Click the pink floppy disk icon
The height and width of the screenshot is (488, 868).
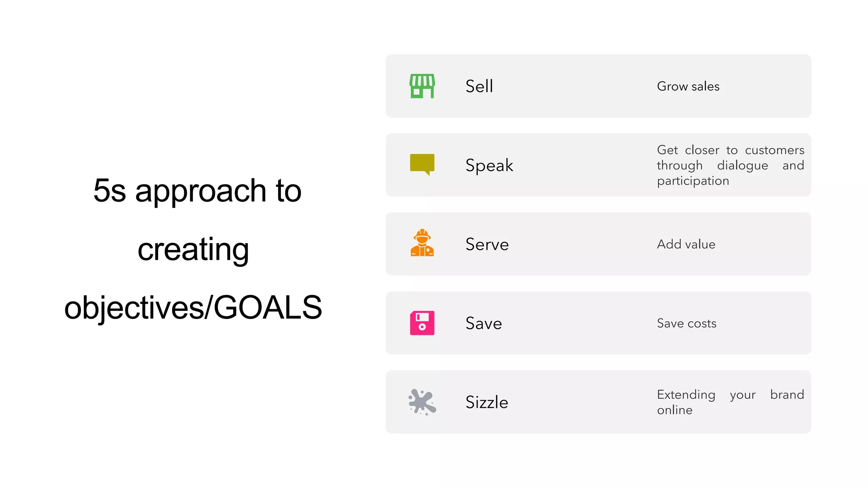pyautogui.click(x=422, y=323)
